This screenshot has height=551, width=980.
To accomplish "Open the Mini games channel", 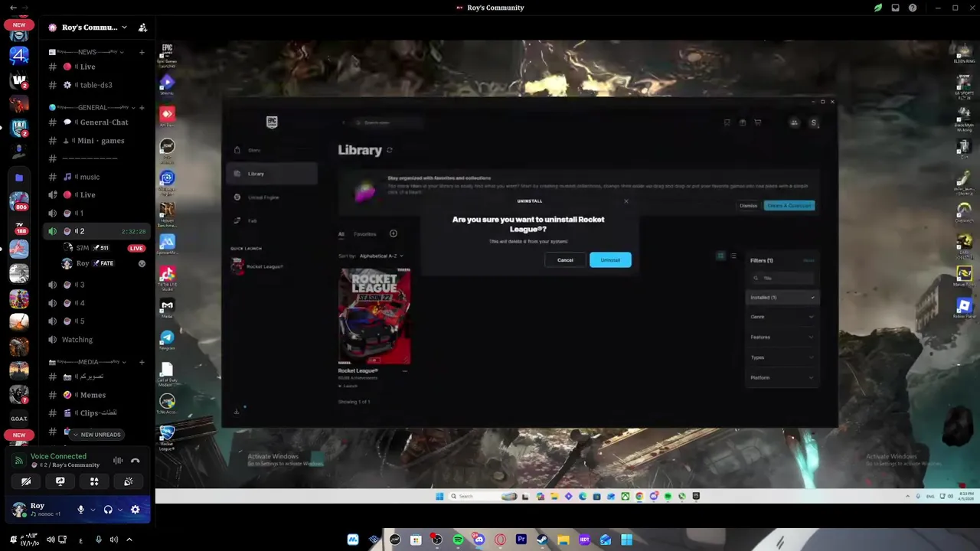I will (96, 141).
